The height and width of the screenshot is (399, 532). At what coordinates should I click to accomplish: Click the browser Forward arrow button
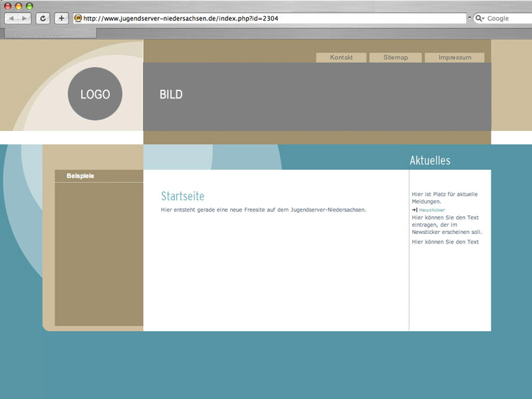tap(25, 19)
